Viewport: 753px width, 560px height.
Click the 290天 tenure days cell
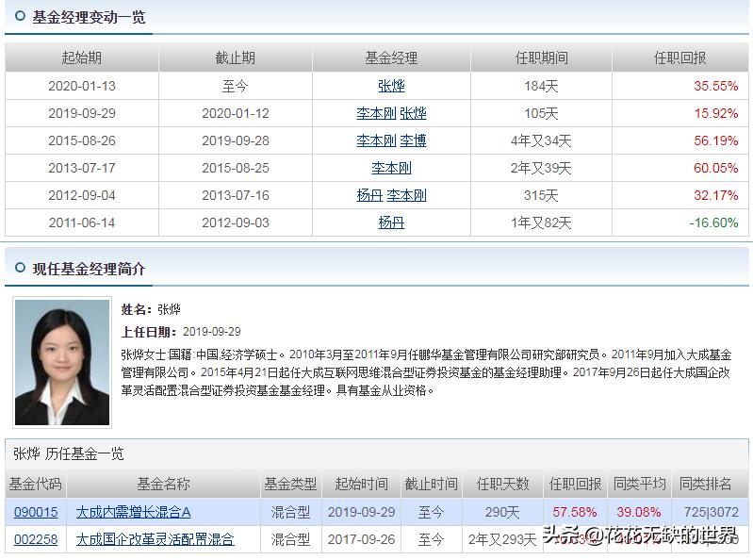point(502,512)
